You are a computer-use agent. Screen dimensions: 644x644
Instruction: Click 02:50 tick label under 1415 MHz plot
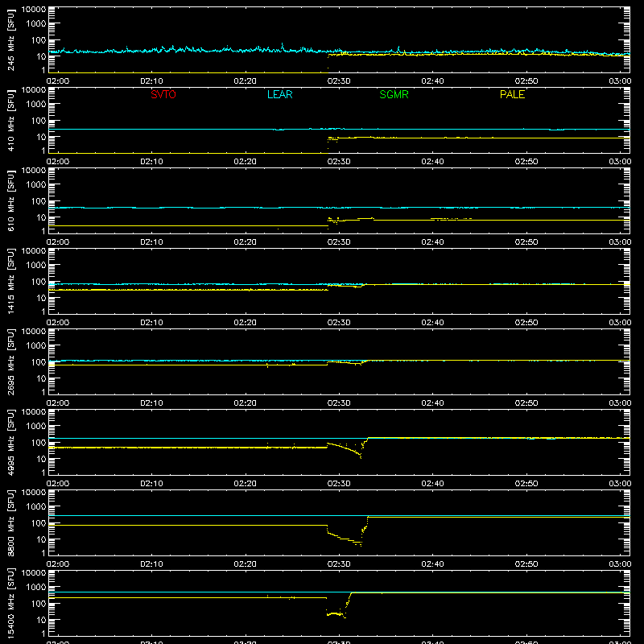pyautogui.click(x=526, y=323)
